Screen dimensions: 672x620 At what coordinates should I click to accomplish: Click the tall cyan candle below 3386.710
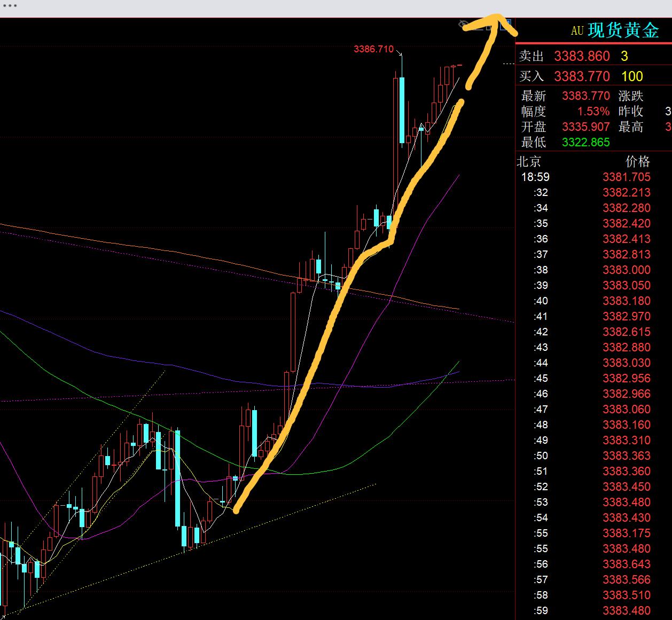pos(401,109)
